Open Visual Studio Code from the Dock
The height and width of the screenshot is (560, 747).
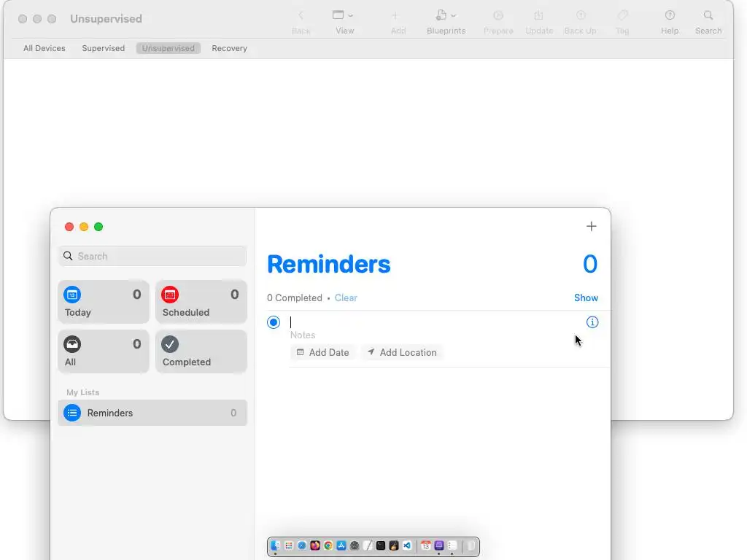(x=407, y=545)
